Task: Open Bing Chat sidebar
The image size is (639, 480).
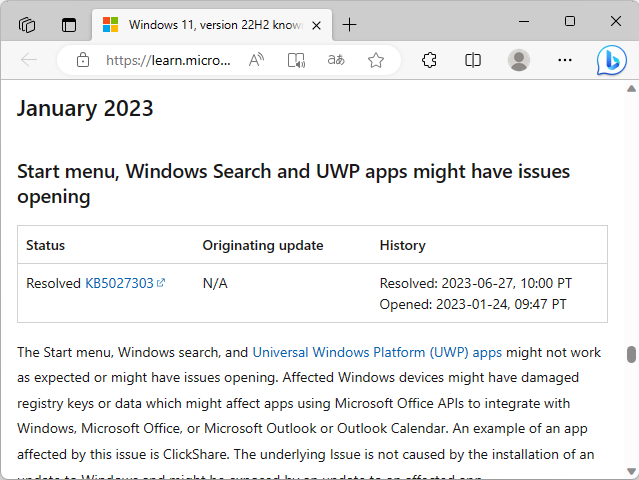Action: click(x=611, y=60)
